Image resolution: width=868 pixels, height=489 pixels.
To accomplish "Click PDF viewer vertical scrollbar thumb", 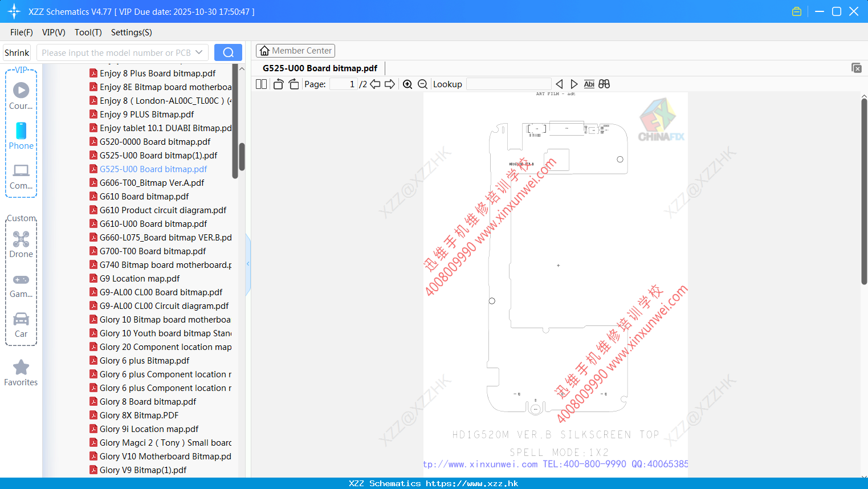I will click(x=864, y=191).
